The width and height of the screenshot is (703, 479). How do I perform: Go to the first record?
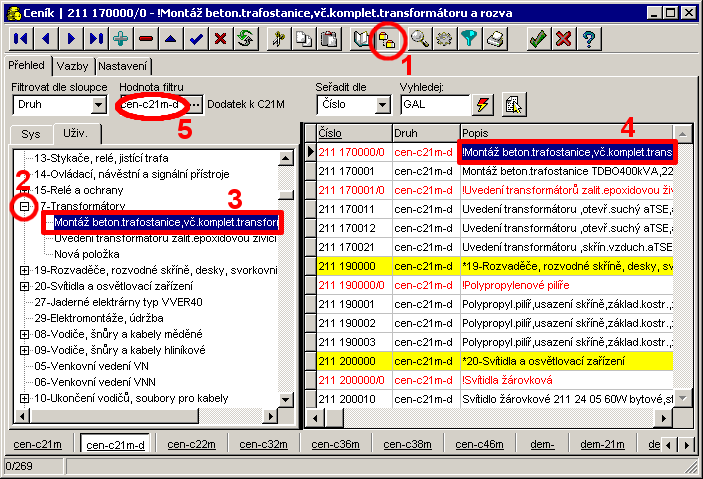19,39
